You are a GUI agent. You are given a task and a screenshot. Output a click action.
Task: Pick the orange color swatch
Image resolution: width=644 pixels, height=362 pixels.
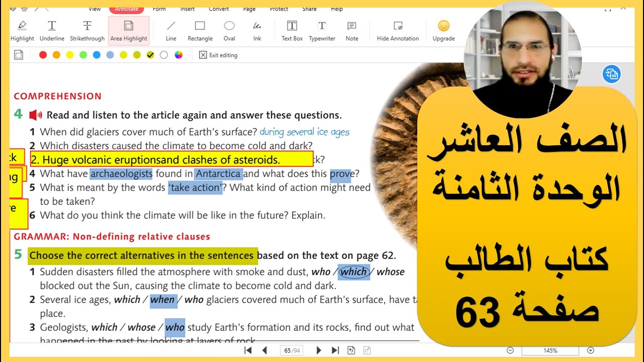coord(56,55)
